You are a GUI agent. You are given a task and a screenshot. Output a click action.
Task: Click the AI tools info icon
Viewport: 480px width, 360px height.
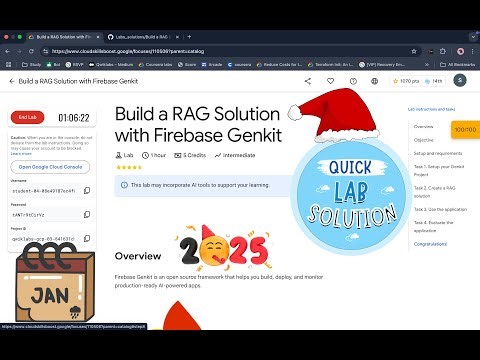click(124, 185)
